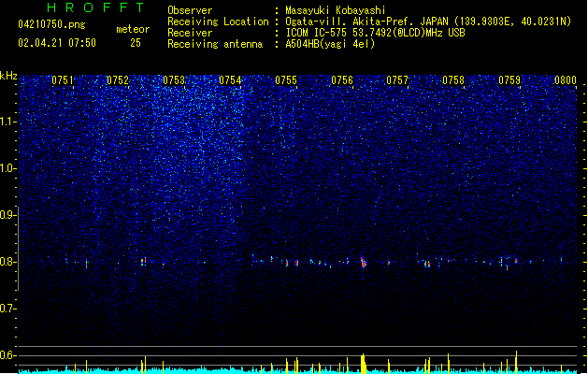This screenshot has width=588, height=374.
Task: Click the 0.6 kHz axis label
Action: (x=7, y=355)
